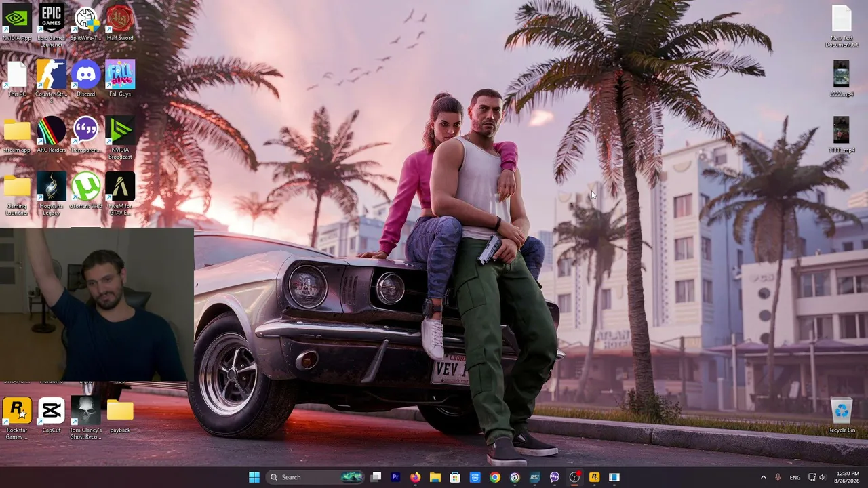Select the This PC desktop icon
This screenshot has height=488, width=868.
coord(17,79)
